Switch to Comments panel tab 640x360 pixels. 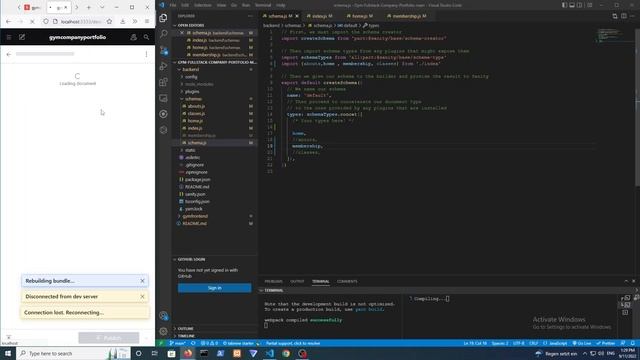tap(347, 281)
